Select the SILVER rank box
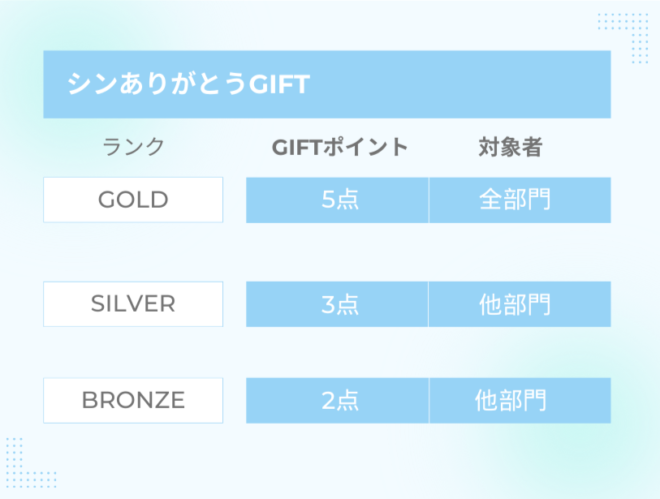Image resolution: width=660 pixels, height=499 pixels. [x=133, y=304]
